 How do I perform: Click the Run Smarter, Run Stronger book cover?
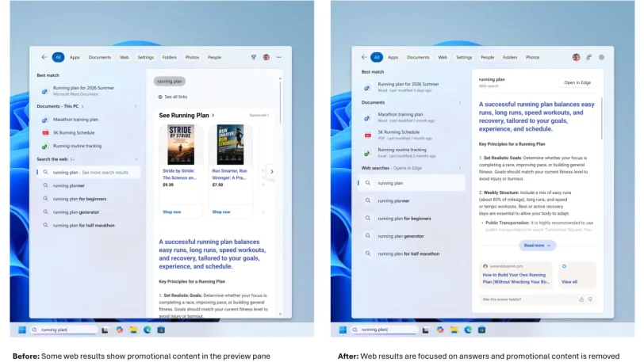(x=231, y=145)
